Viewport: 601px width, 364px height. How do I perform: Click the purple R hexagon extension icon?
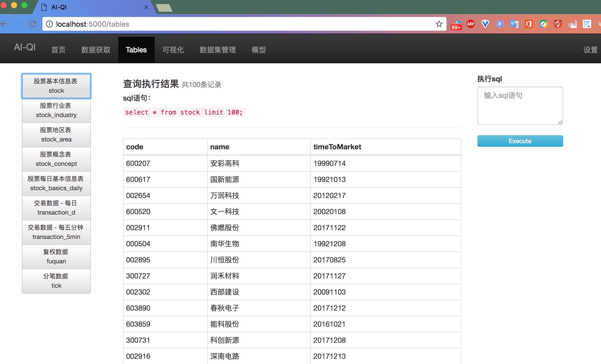point(500,24)
